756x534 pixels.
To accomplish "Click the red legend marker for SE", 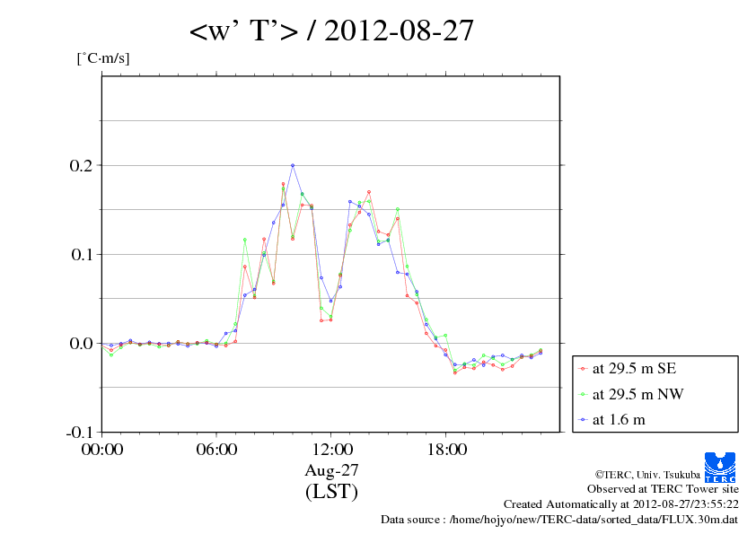I will click(x=584, y=369).
